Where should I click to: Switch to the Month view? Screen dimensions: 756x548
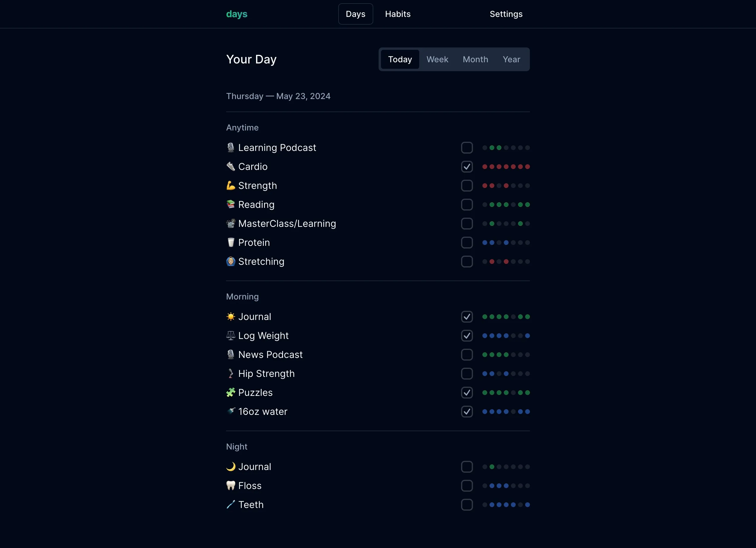[475, 59]
